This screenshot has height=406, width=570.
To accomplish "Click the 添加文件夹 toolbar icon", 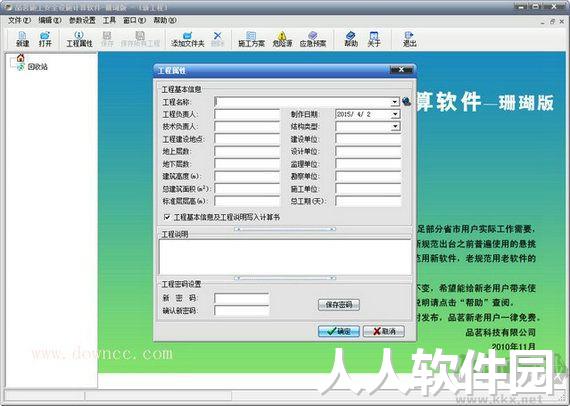I will pyautogui.click(x=188, y=39).
